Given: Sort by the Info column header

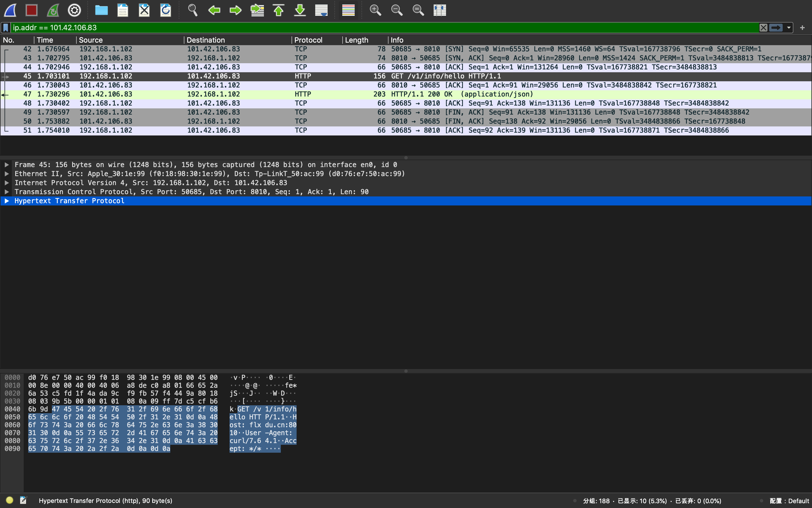Looking at the screenshot, I should tap(600, 40).
